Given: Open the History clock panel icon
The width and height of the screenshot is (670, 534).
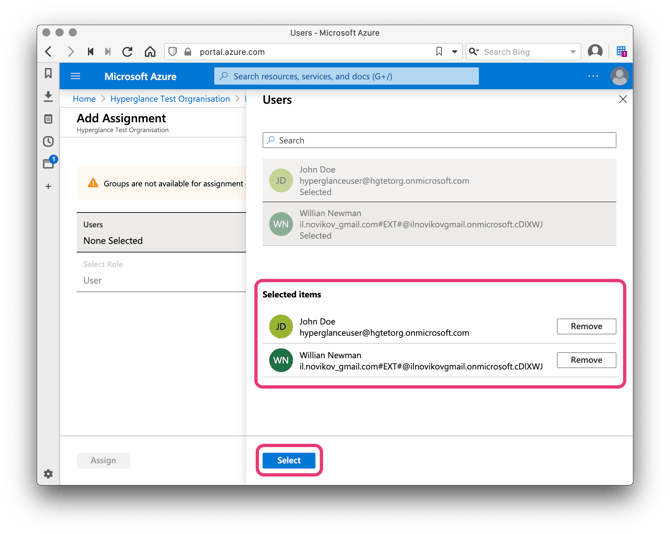Looking at the screenshot, I should click(48, 141).
